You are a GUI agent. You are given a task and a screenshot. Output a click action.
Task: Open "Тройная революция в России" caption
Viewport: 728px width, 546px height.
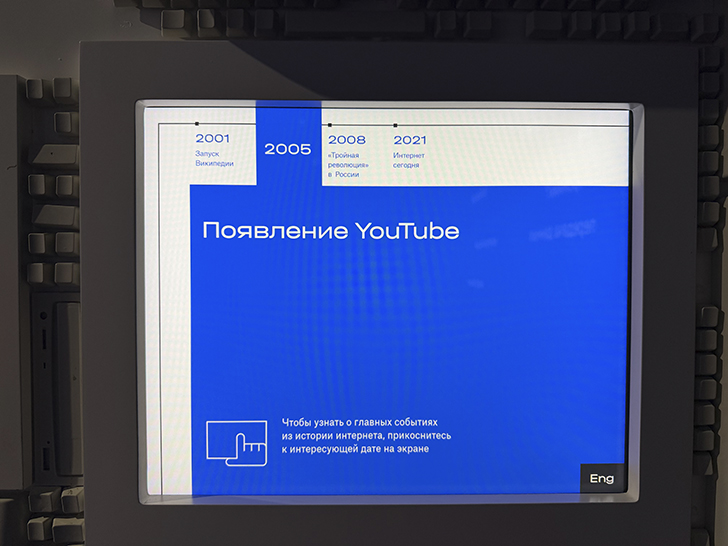tap(348, 165)
